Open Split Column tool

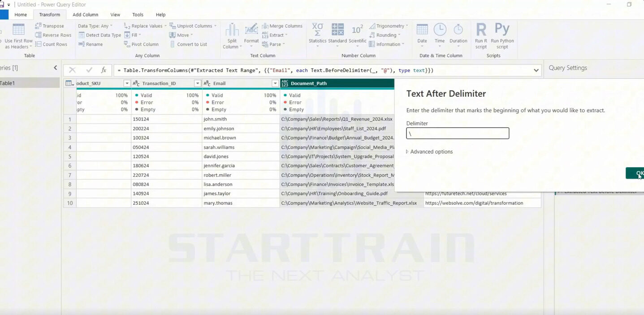[x=232, y=36]
